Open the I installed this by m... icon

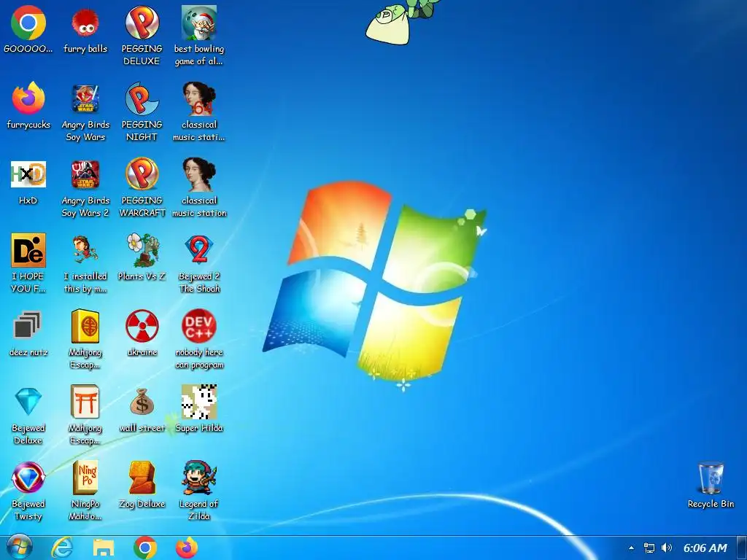(x=85, y=250)
